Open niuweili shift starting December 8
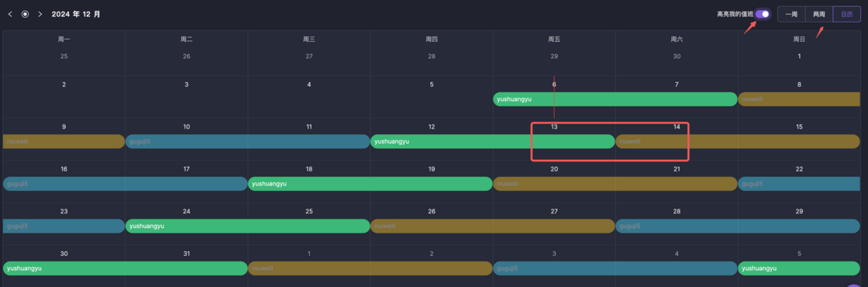Screen dimensions: 868x287 pos(799,99)
